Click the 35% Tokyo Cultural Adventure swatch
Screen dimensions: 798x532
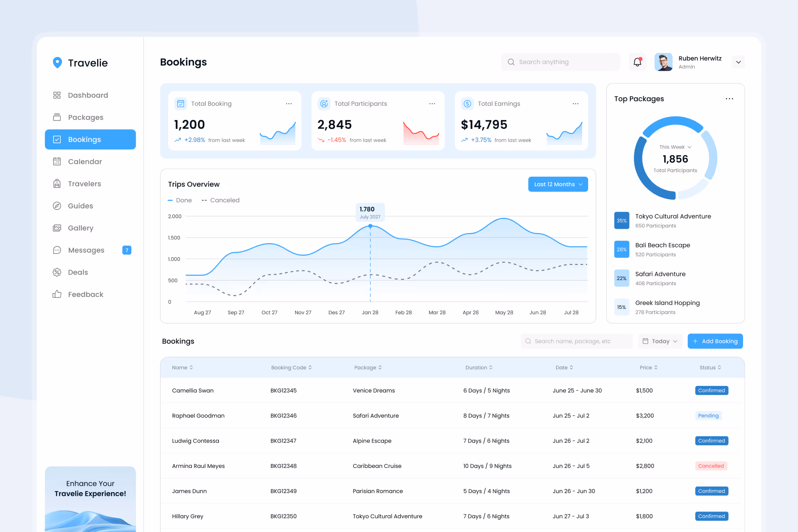(621, 221)
